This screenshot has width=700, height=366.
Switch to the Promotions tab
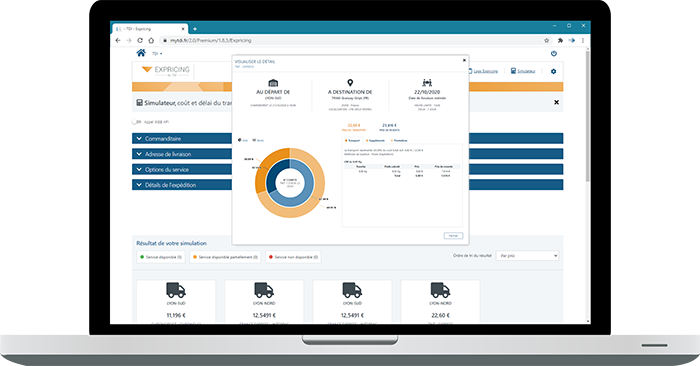(399, 141)
